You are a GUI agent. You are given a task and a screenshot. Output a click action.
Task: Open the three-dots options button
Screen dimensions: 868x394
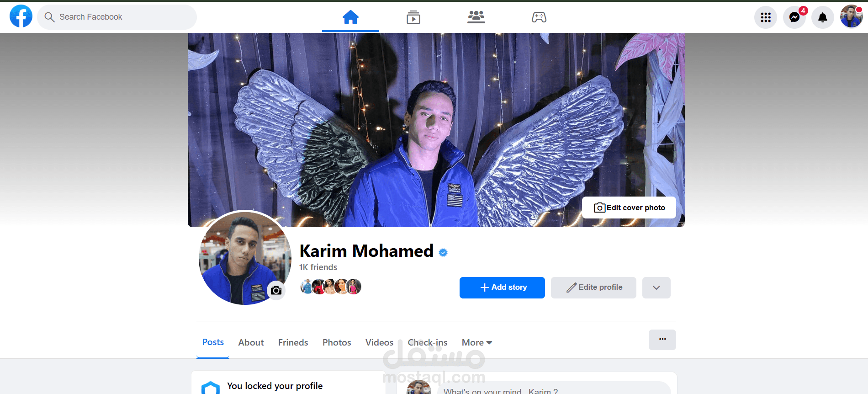[x=662, y=340]
